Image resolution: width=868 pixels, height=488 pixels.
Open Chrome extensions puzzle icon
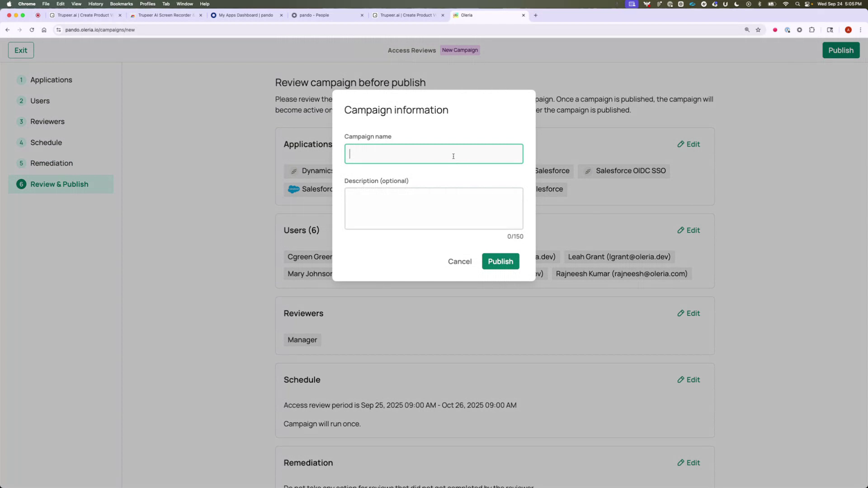(x=812, y=30)
